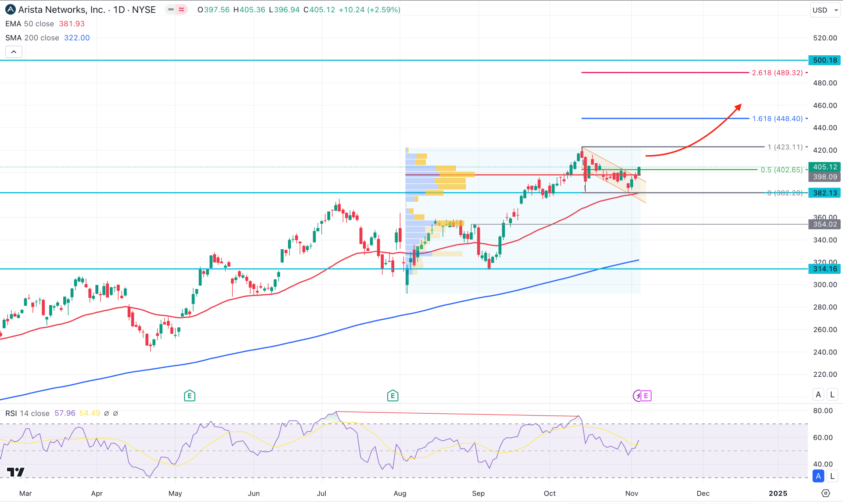Click the gray minus status pill icon
843x504 pixels.
[171, 10]
